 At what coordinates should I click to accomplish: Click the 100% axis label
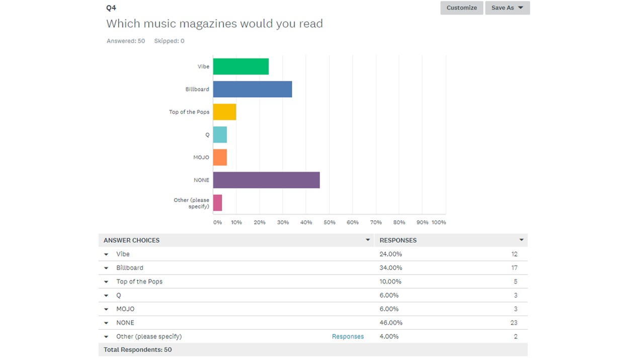439,222
